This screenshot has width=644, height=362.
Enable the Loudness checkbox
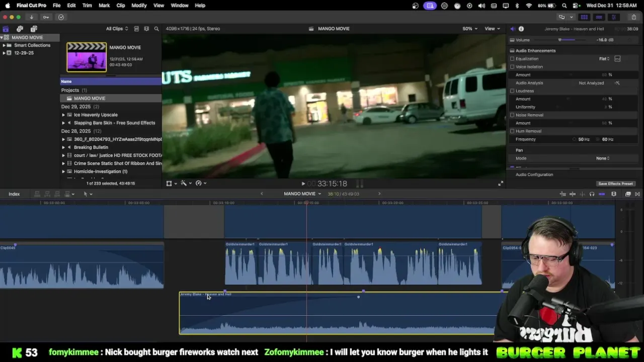pos(512,91)
